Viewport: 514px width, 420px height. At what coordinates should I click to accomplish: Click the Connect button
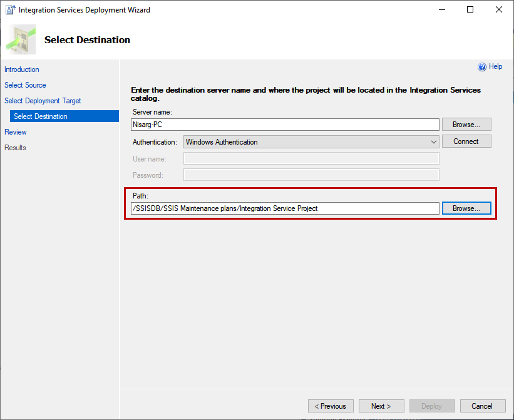coord(466,141)
